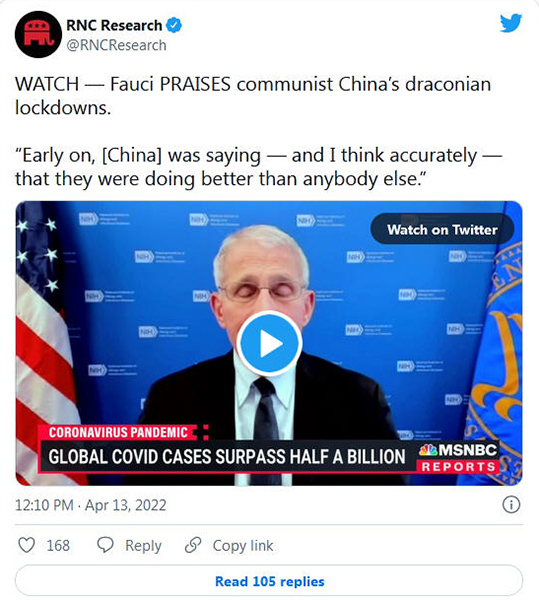This screenshot has height=600, width=539.
Task: Open the @RNCResearch handle link
Action: tap(116, 45)
